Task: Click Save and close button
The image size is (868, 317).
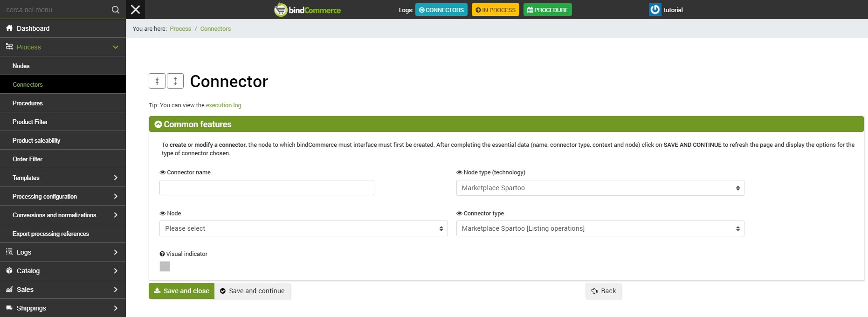Action: point(181,291)
